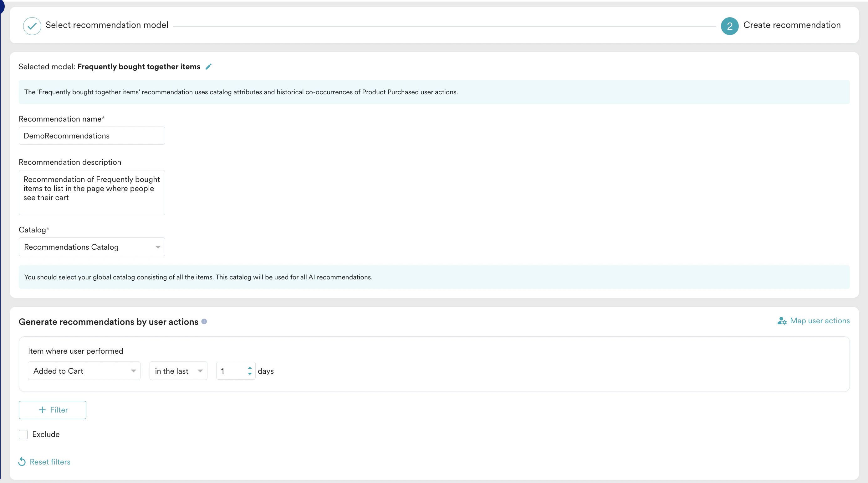Click the plus icon on the Filter button
Screen dimensions: 868x483
(42, 410)
